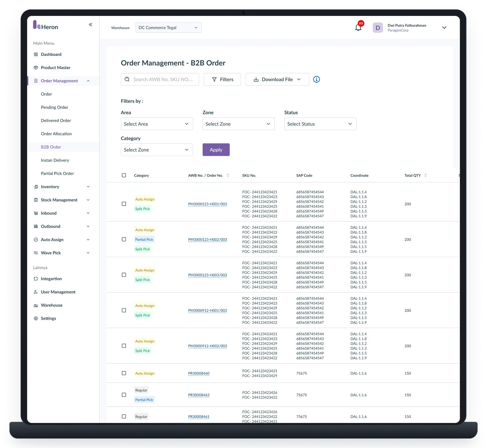Screen dimensions: 487x448
Task: Collapse the sidebar with double-chevron icon
Action: click(x=90, y=25)
